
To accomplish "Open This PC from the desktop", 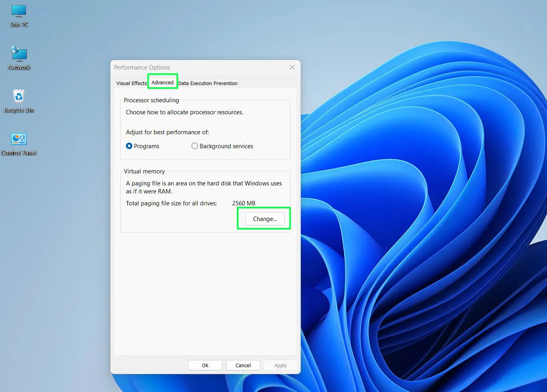I will [x=18, y=12].
